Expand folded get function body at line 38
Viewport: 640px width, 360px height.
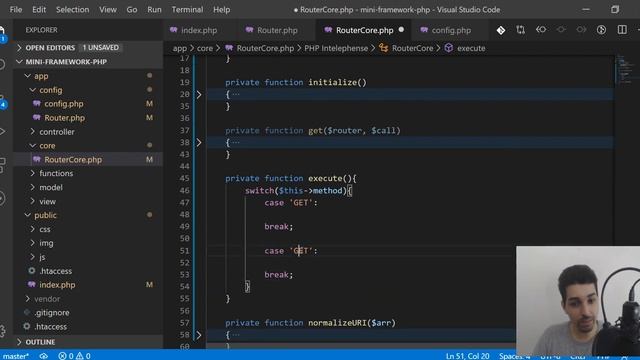[199, 142]
